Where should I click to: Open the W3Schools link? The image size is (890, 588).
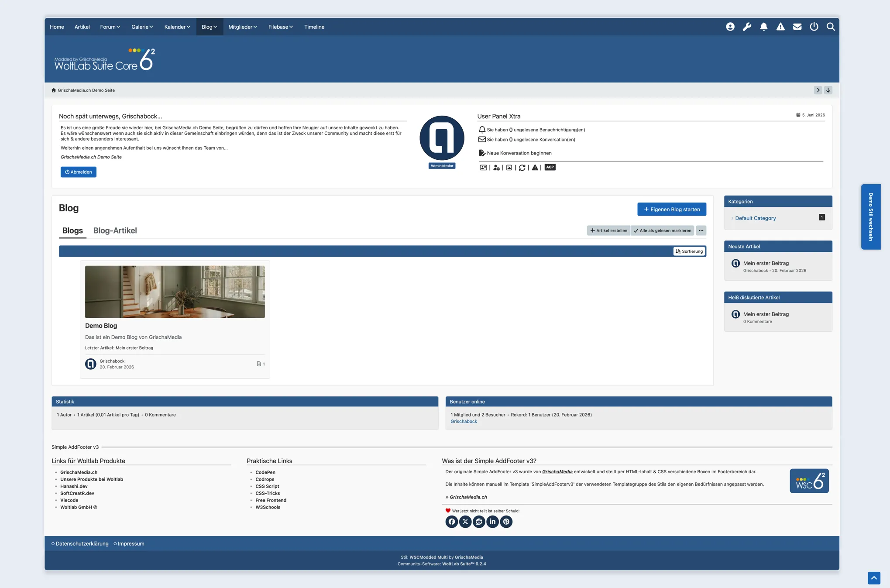268,507
